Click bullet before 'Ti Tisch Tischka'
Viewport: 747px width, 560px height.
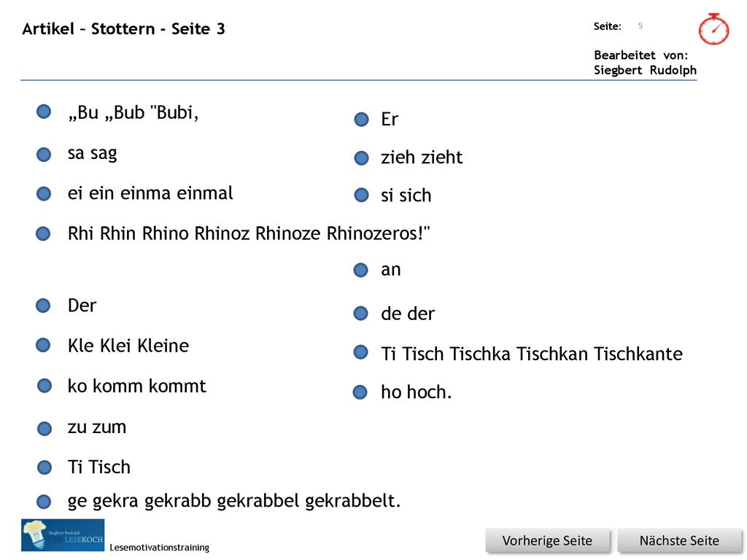(x=360, y=352)
